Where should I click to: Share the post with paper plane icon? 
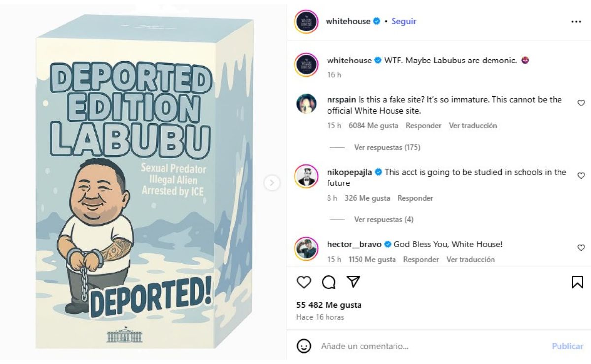click(x=353, y=281)
